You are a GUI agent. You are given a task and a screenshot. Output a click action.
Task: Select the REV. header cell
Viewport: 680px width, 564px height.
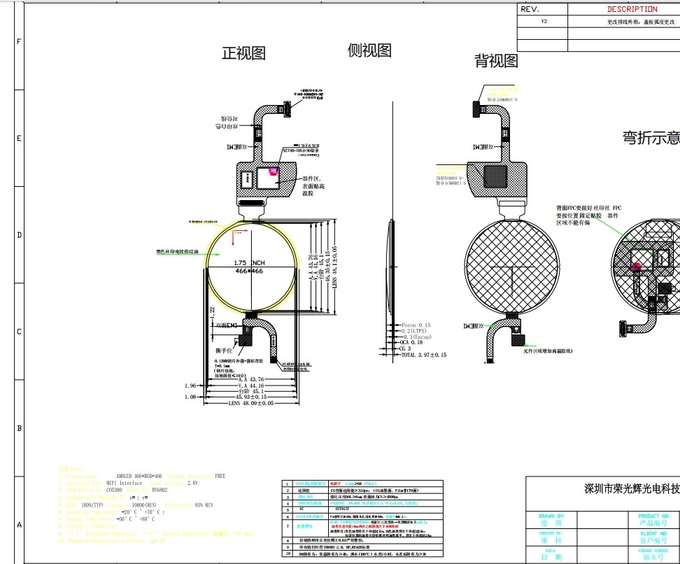point(542,9)
